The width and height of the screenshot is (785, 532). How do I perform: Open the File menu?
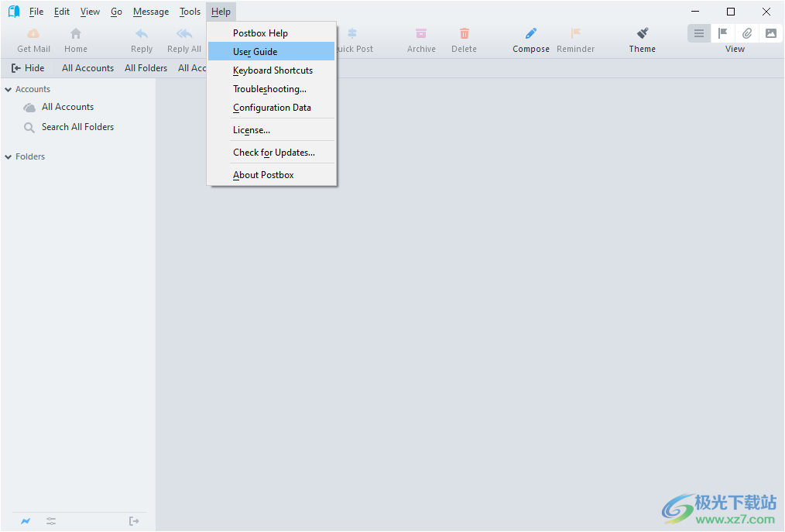tap(36, 12)
